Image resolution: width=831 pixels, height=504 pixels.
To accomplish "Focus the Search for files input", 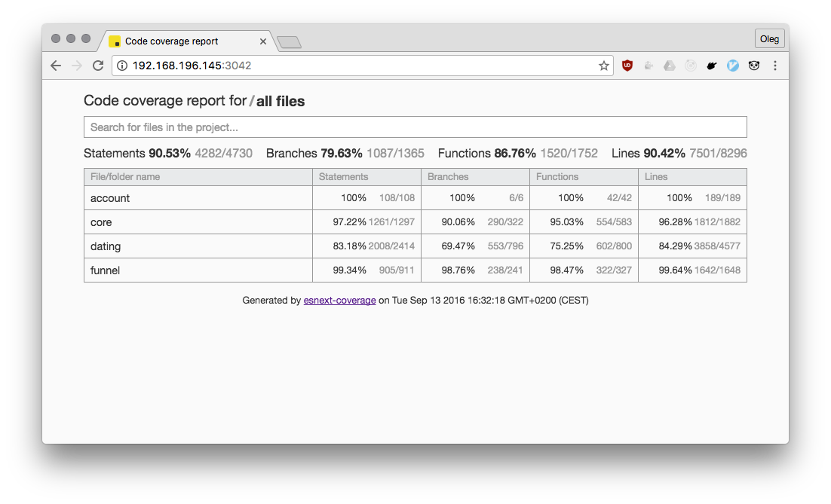I will 415,127.
